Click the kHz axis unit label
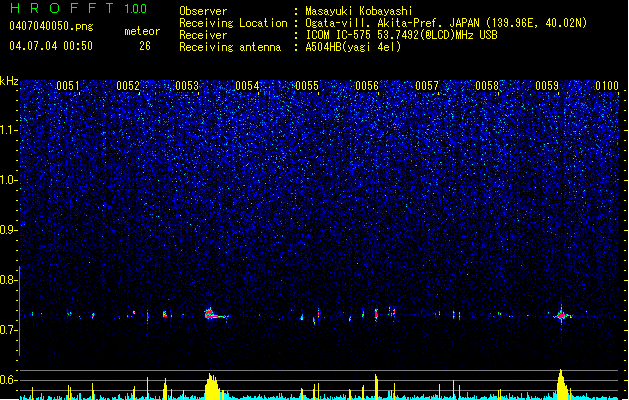Screen dimensions: 629x400 coord(9,81)
